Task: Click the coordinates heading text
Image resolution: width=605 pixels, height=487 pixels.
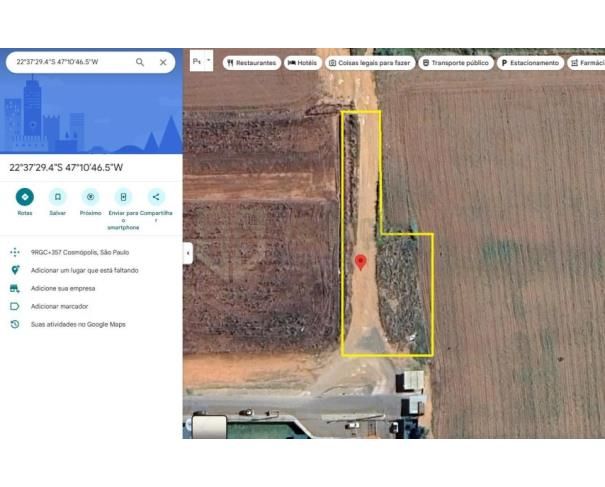Action: click(x=66, y=168)
